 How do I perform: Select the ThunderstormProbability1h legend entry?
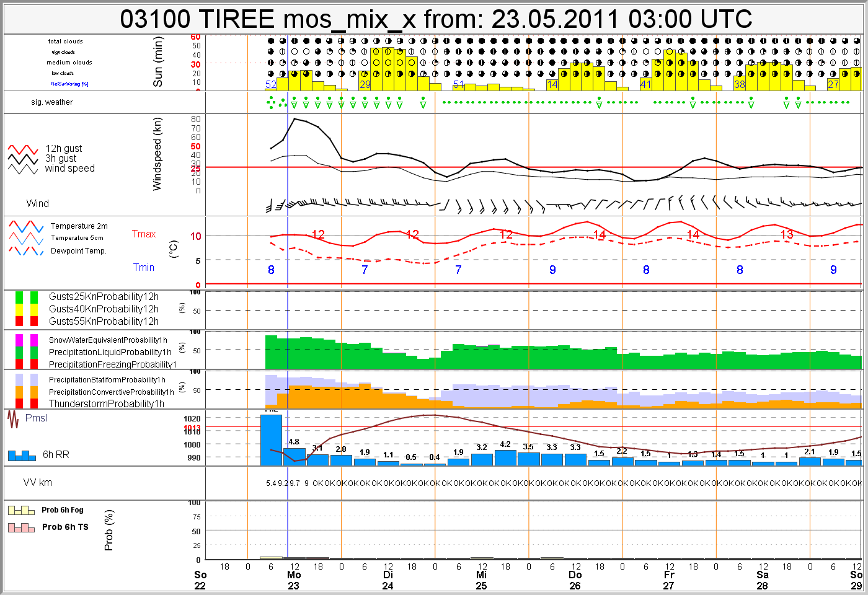(x=106, y=403)
